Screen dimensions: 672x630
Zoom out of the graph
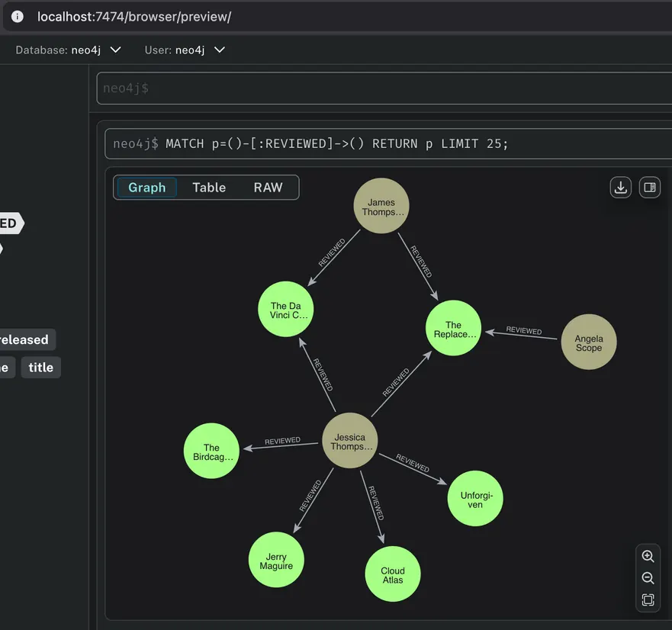648,578
